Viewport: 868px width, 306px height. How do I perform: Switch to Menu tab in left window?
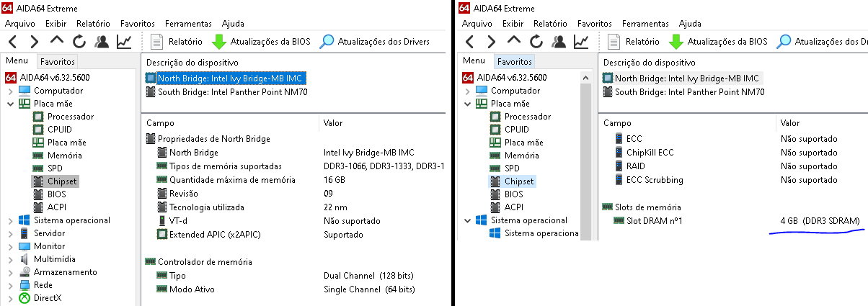(17, 61)
